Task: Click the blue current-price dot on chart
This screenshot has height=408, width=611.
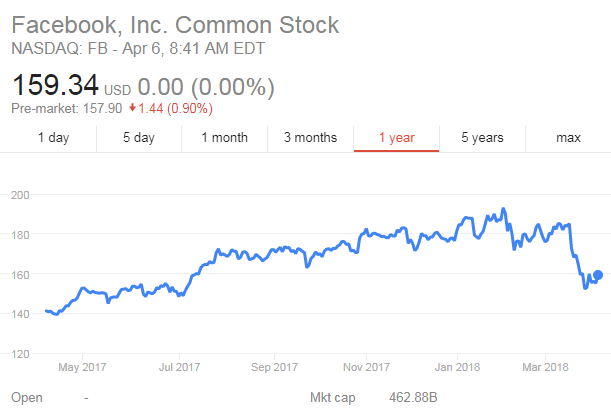Action: coord(598,275)
